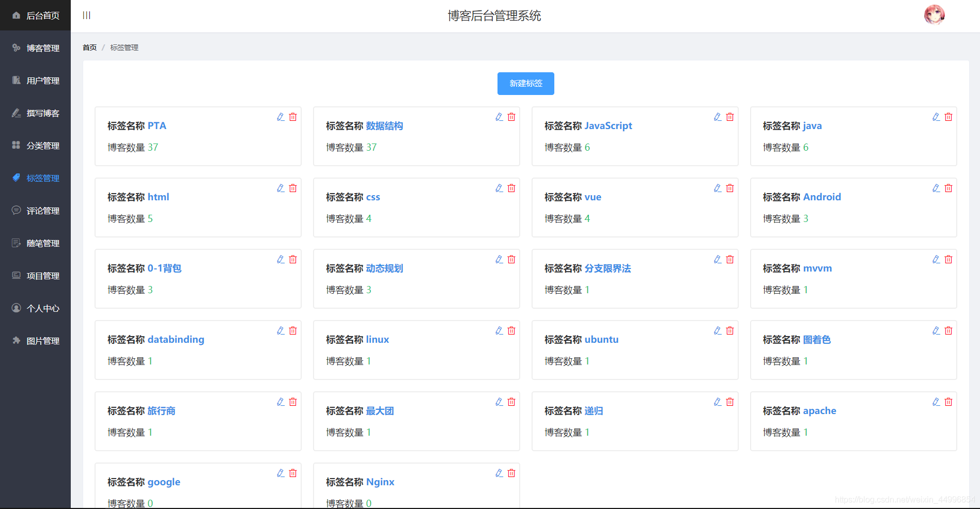Click the 博客后台管理系统 header title
Viewport: 980px width, 509px height.
pos(494,16)
